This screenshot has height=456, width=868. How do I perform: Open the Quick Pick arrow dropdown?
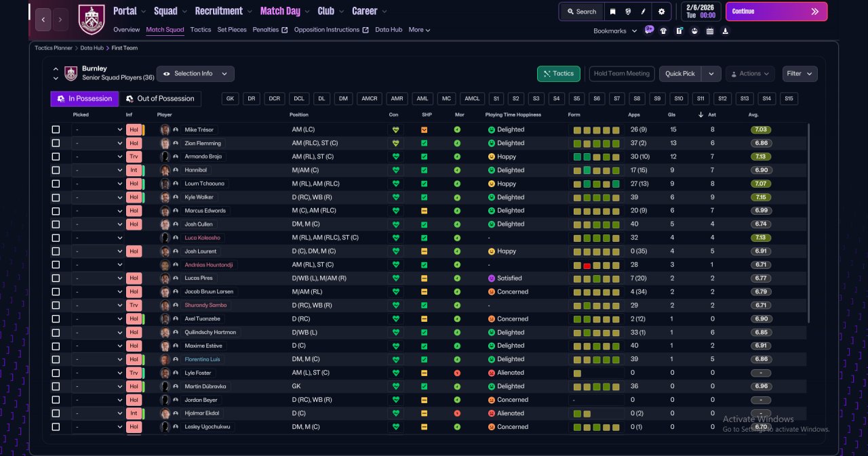coord(711,73)
